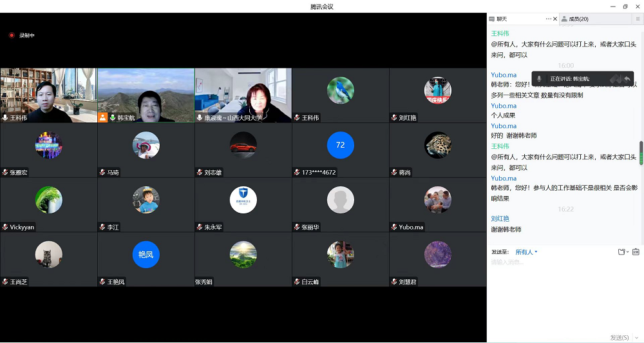644x343 pixels.
Task: Click the green mic icon for 韩宝航
Action: click(112, 118)
